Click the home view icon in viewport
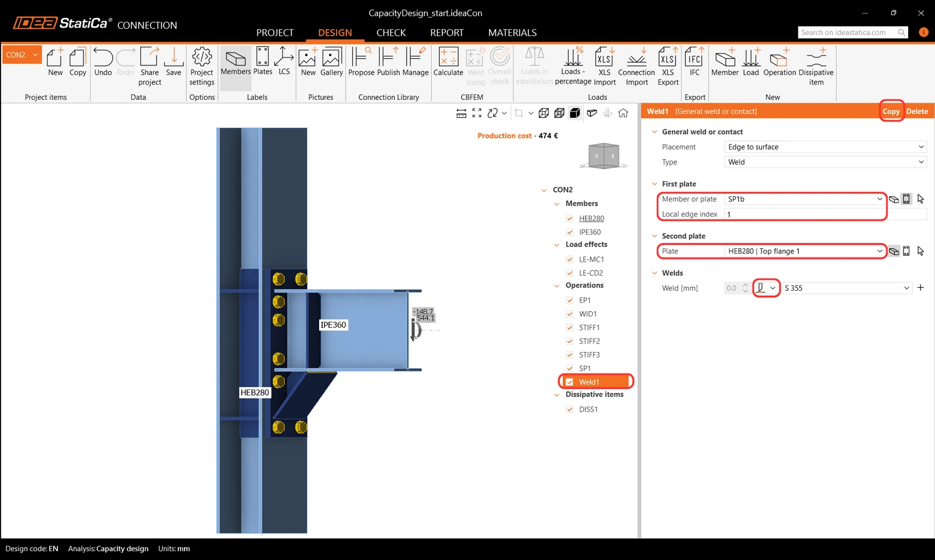The image size is (935, 560). [624, 113]
